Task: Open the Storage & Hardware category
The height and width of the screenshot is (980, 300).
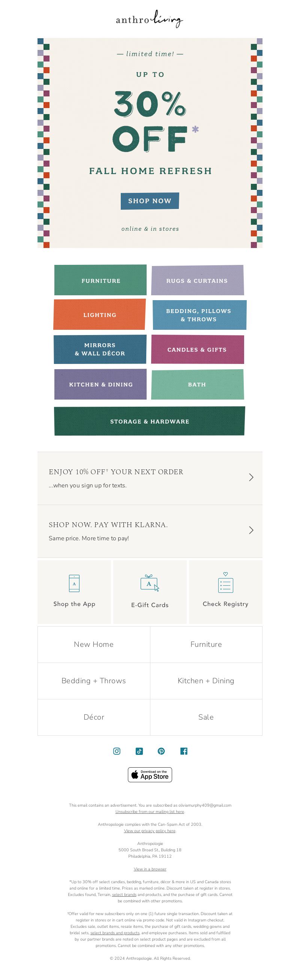Action: pyautogui.click(x=149, y=421)
